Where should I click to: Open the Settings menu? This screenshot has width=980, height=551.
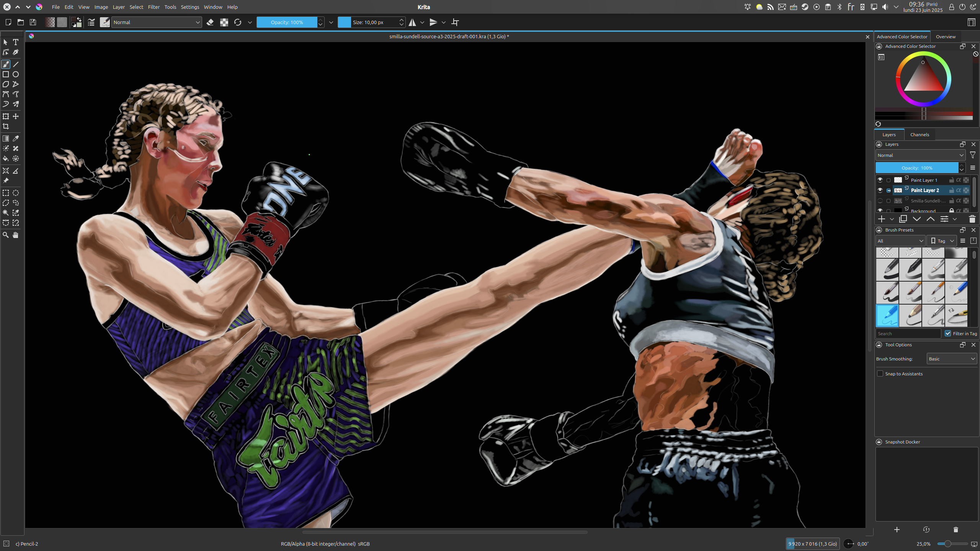190,7
